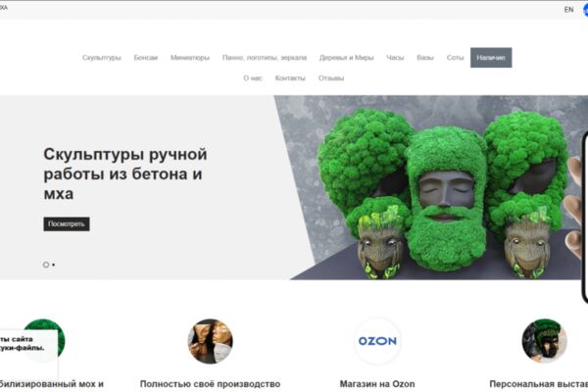This screenshot has height=392, width=588.
Task: Select the second slider dot indicator
Action: [x=54, y=265]
